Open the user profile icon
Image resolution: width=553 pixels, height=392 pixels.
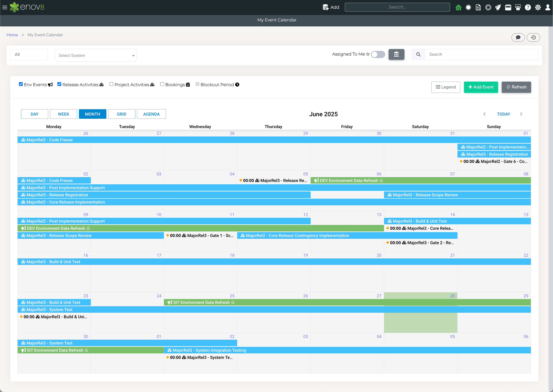[x=547, y=8]
